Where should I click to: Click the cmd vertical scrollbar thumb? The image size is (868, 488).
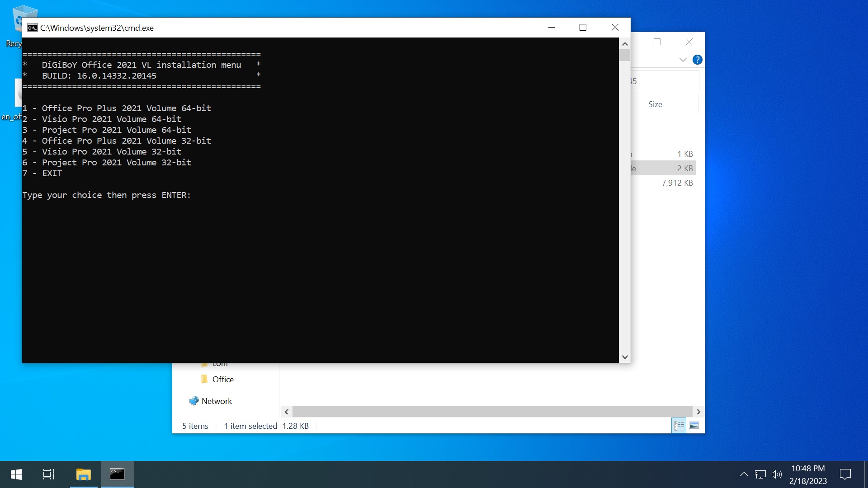pos(625,56)
